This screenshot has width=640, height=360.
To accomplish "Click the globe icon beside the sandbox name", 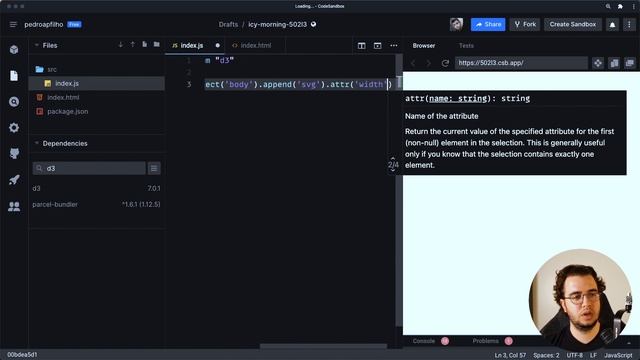I will [313, 24].
